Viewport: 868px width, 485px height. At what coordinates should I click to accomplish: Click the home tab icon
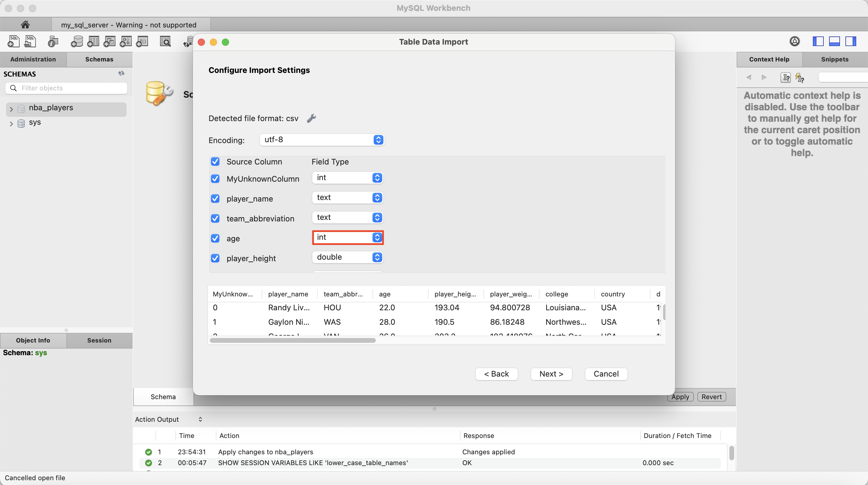point(25,25)
